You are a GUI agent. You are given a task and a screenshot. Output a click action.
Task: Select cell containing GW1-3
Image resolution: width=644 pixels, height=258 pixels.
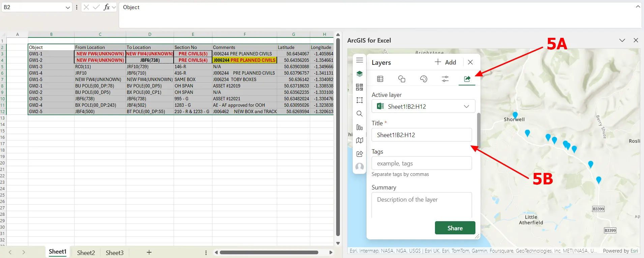[51, 67]
